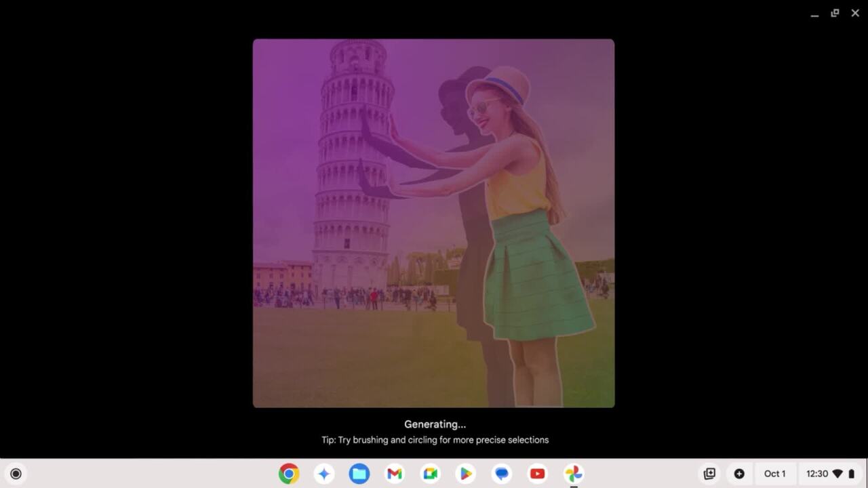The width and height of the screenshot is (868, 488).
Task: Switch to the Google Photos app
Action: (573, 474)
